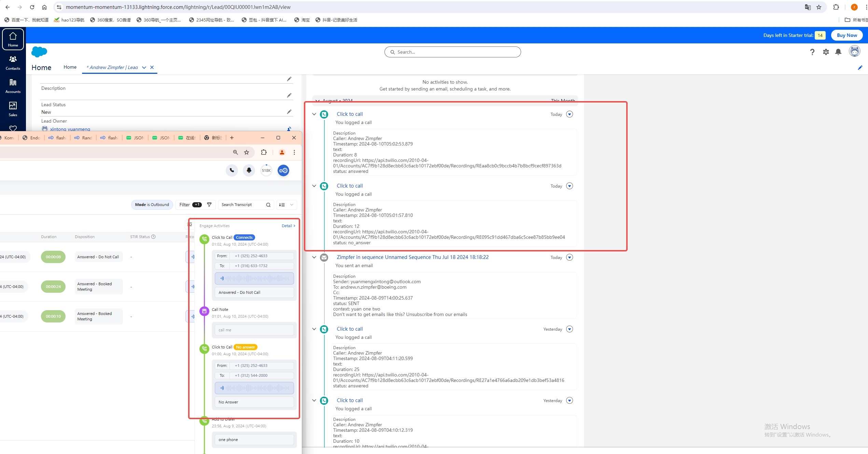
Task: Click the funnel filter icon
Action: point(209,205)
